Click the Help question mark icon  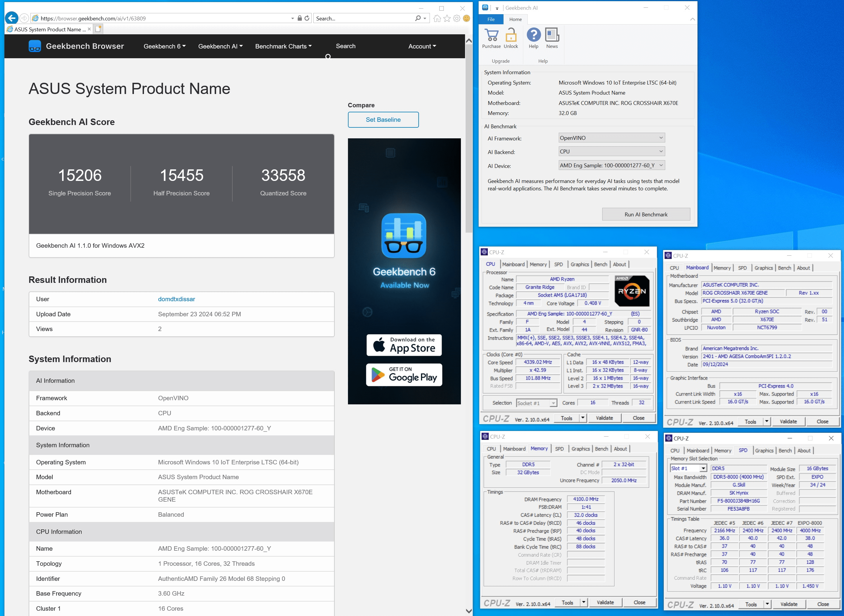[x=533, y=35]
